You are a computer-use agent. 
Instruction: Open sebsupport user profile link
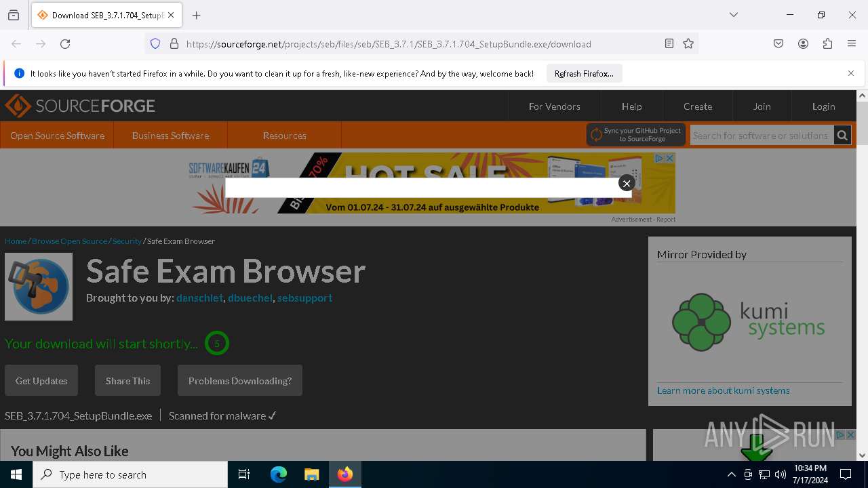click(304, 298)
